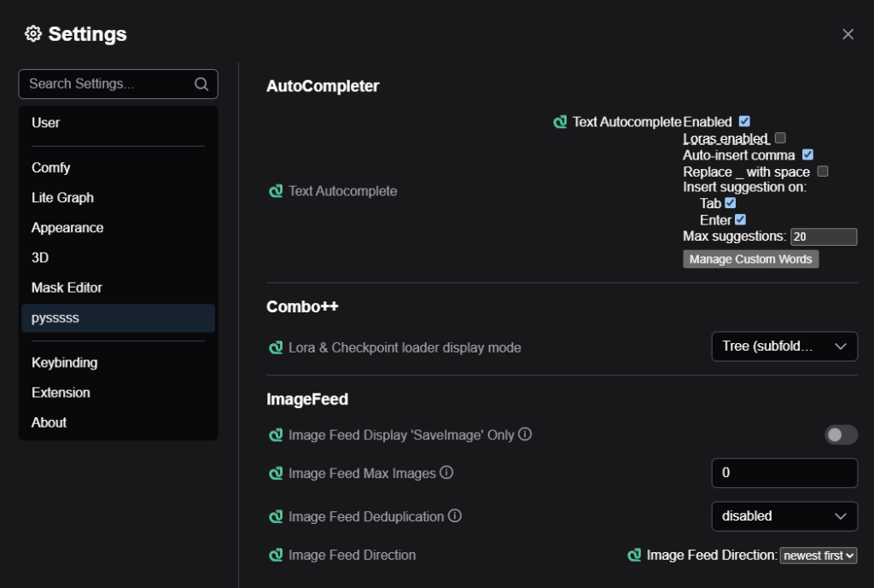Click the Settings gear icon in header
Viewport: 874px width, 588px height.
(x=33, y=34)
